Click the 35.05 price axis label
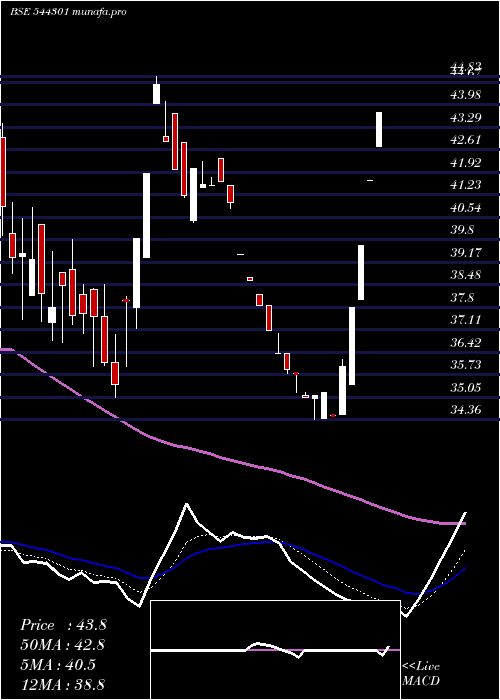Screen dimensions: 500x700 pyautogui.click(x=466, y=388)
